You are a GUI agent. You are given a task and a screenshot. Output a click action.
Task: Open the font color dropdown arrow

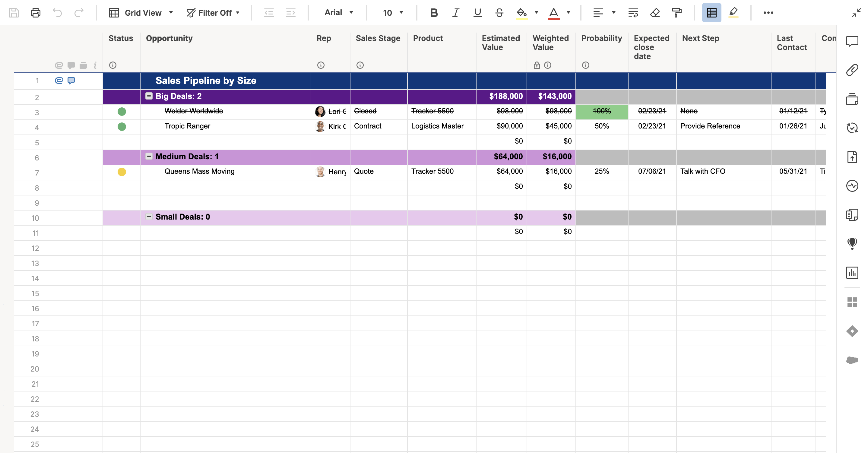point(568,12)
